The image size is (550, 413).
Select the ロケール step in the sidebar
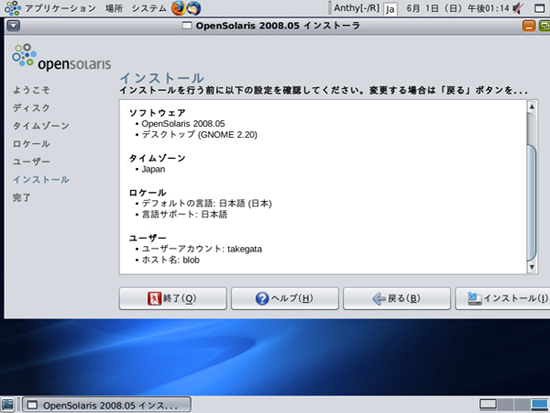point(31,144)
